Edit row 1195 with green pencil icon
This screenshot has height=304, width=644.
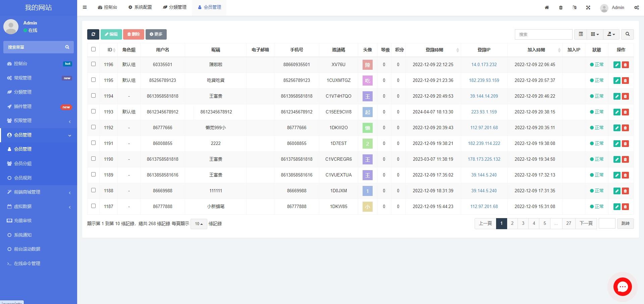click(x=617, y=81)
